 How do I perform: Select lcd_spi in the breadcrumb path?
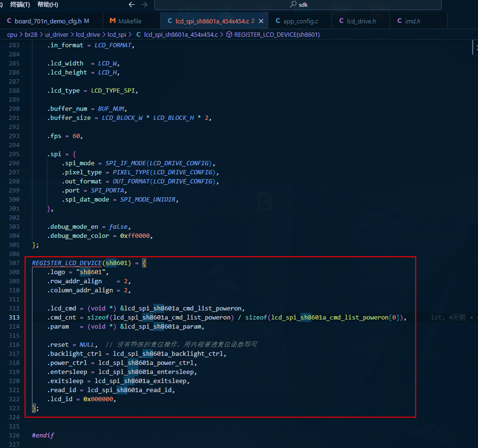117,34
